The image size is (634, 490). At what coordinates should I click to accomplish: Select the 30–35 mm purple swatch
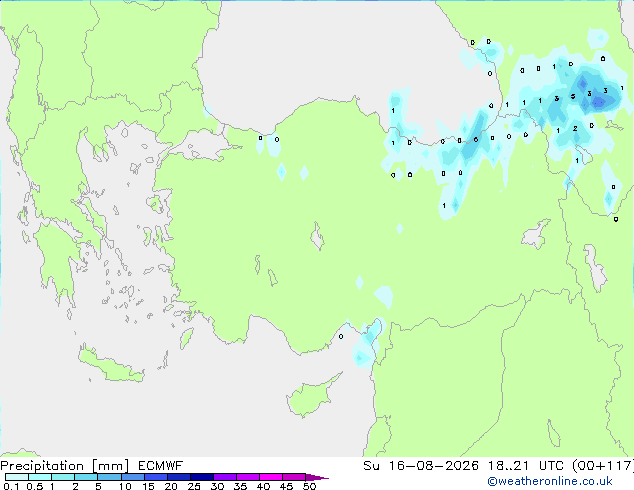click(224, 477)
